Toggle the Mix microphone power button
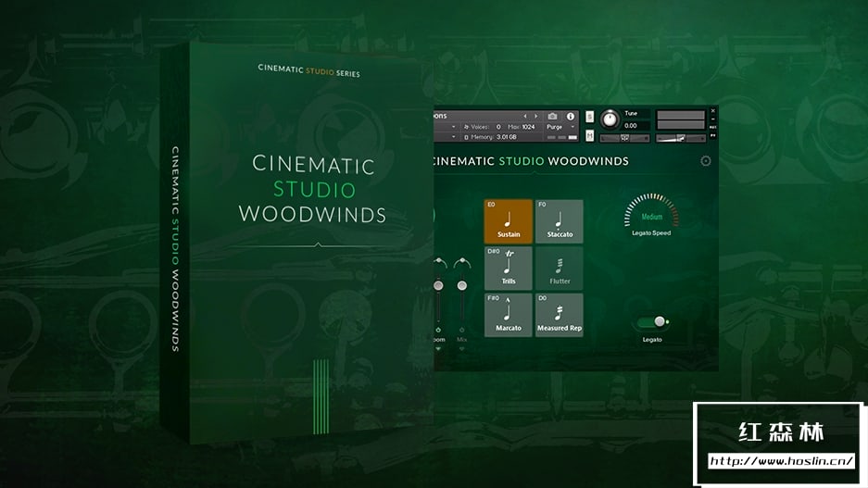Viewport: 868px width, 488px height. [461, 330]
